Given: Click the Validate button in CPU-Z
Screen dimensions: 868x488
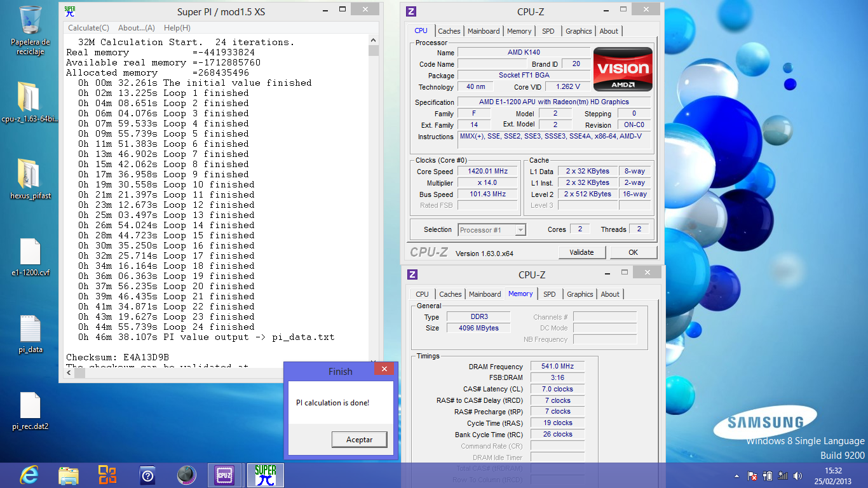Looking at the screenshot, I should [x=581, y=252].
